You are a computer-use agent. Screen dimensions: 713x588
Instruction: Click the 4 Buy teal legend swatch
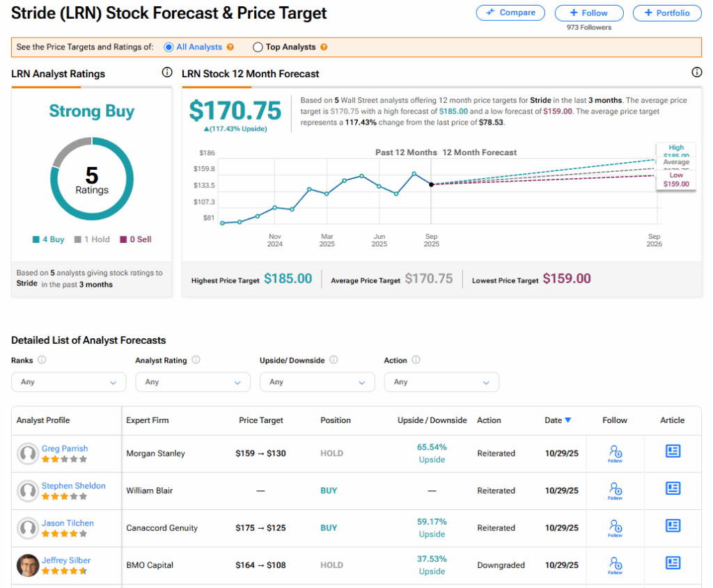pyautogui.click(x=36, y=240)
